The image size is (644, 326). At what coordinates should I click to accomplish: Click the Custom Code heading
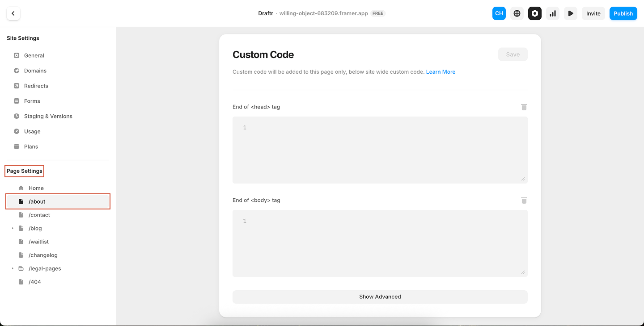click(x=263, y=55)
